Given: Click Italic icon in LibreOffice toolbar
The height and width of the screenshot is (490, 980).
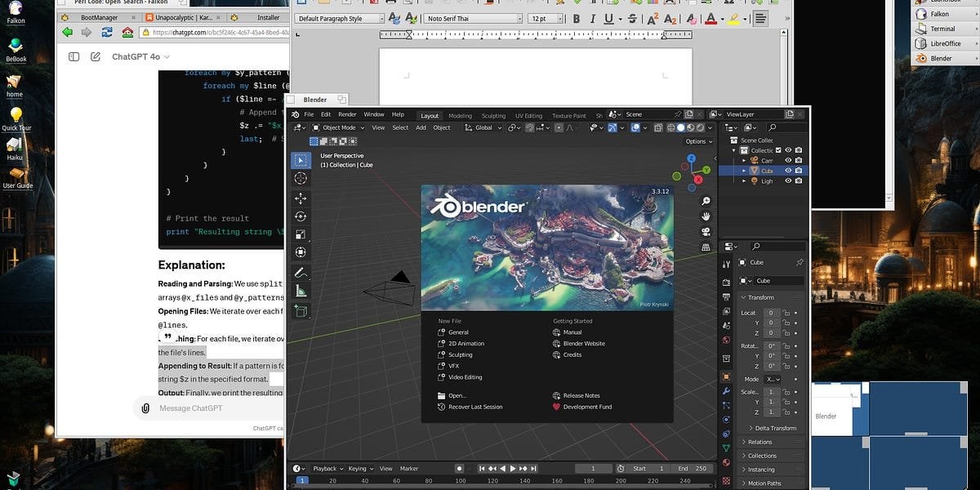Looking at the screenshot, I should [x=593, y=18].
